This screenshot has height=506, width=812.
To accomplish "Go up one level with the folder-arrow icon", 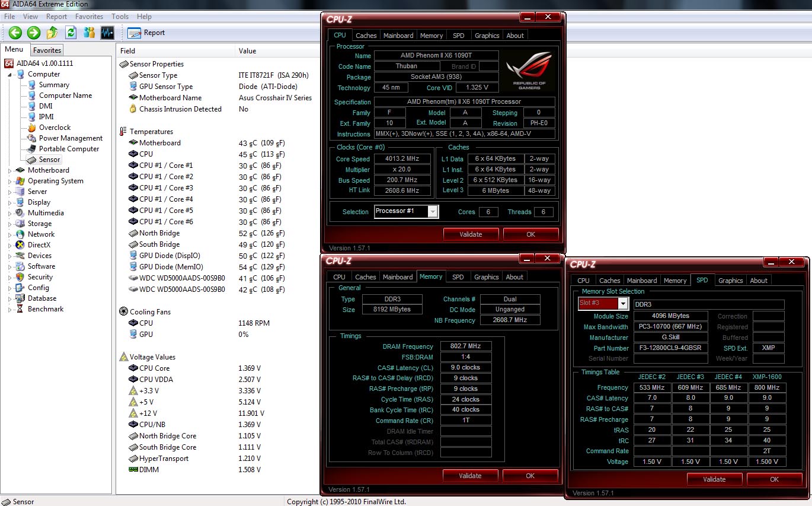I will (x=52, y=33).
